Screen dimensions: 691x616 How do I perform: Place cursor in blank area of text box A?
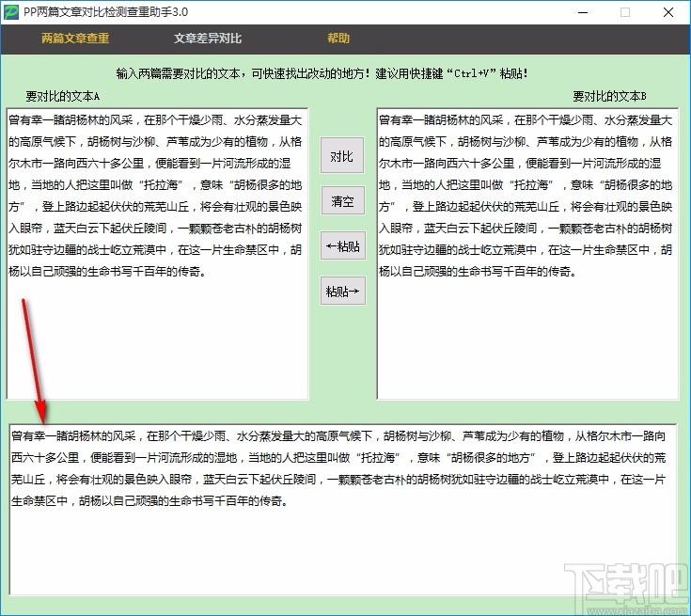157,339
